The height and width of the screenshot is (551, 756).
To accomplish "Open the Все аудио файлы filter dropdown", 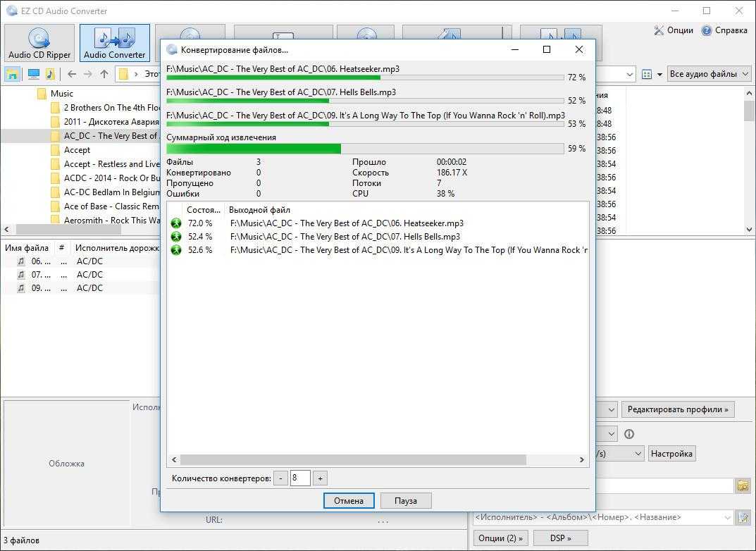I will coord(709,74).
